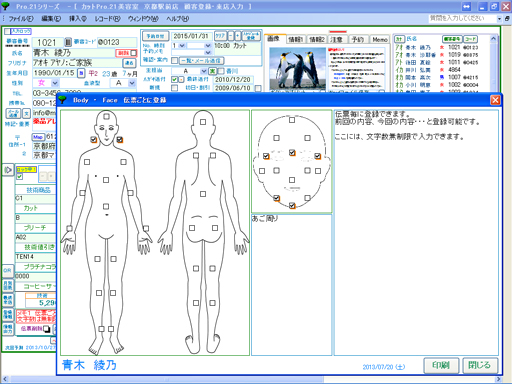Image resolution: width=512 pixels, height=384 pixels.
Task: Switch to the Memo tab
Action: (380, 40)
